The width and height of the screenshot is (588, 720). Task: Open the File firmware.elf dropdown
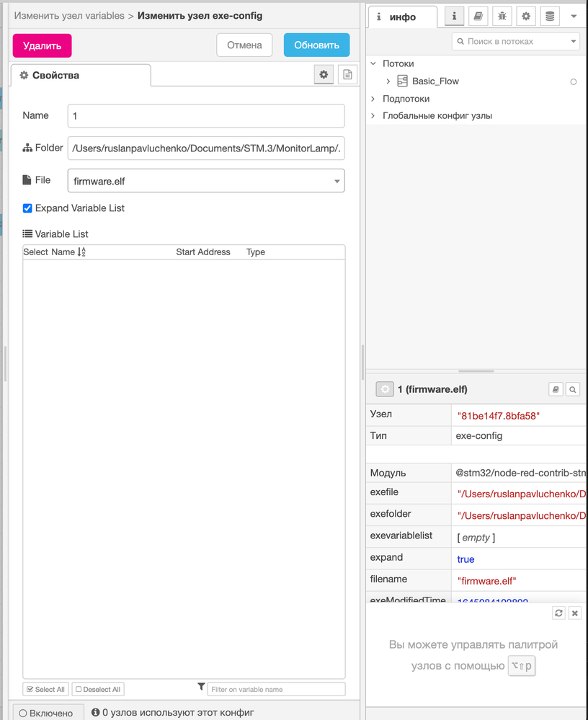[206, 181]
